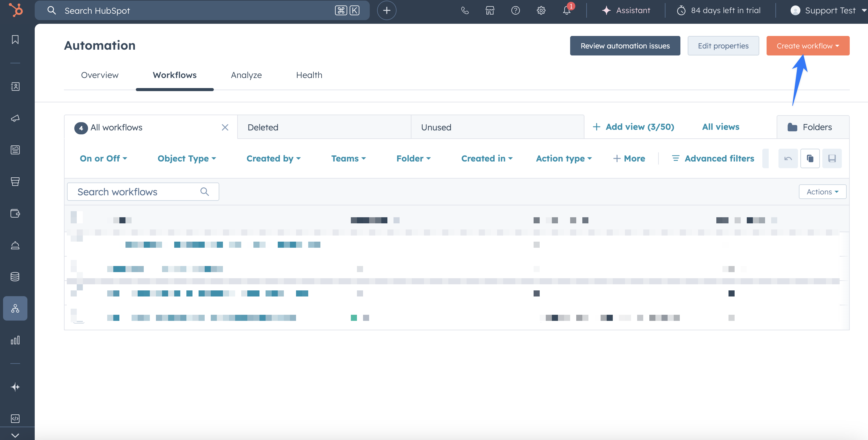Open notifications bell with badge
The width and height of the screenshot is (868, 440).
pyautogui.click(x=567, y=10)
